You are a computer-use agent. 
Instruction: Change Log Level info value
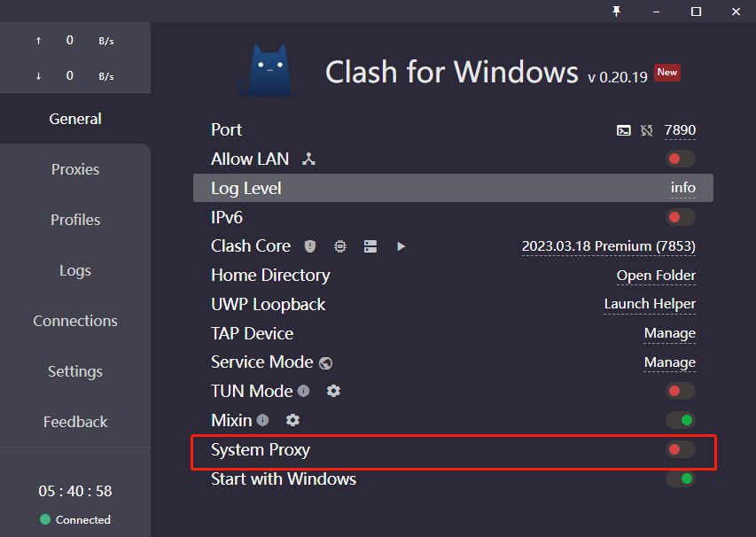point(683,188)
